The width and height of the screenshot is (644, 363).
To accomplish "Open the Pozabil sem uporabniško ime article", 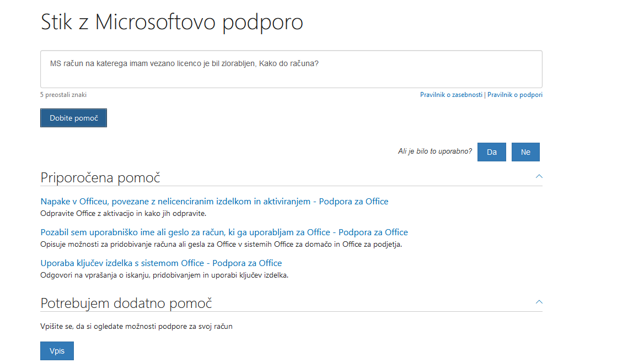I will point(224,232).
